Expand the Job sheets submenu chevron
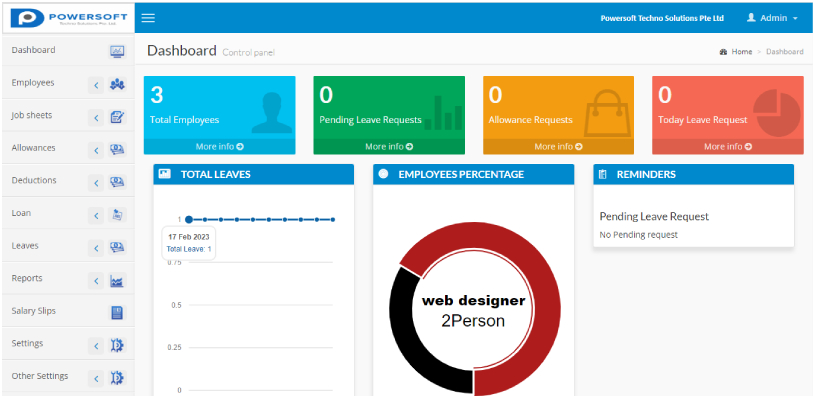813x396 pixels. [x=96, y=118]
